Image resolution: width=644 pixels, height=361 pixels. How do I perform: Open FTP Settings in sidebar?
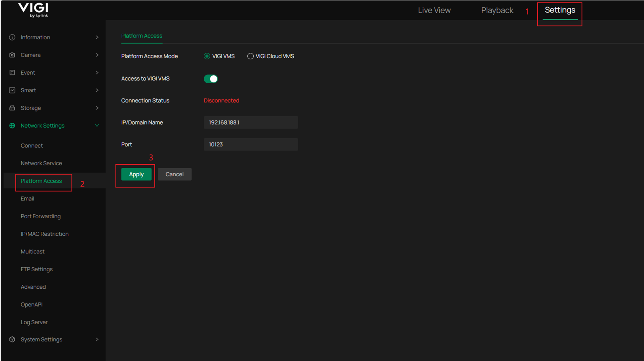37,269
